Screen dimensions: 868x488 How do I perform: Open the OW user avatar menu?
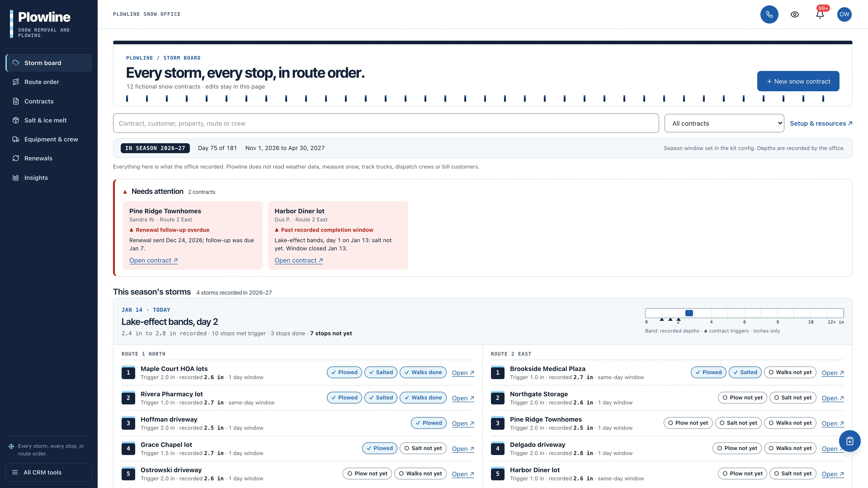(844, 14)
